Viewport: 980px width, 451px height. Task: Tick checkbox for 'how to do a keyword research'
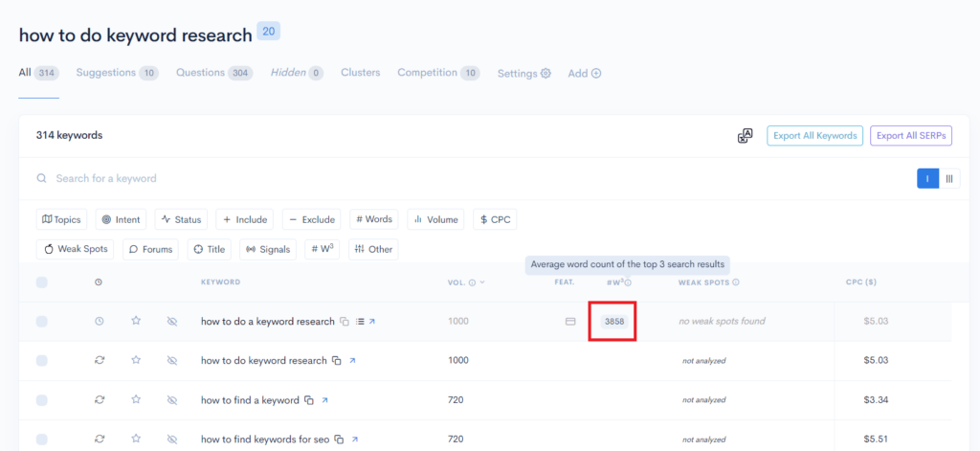42,322
